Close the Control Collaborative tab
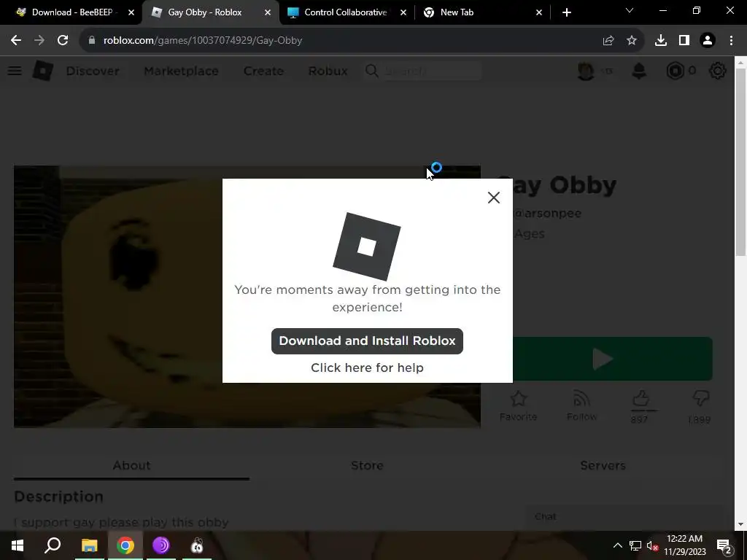747x560 pixels. pos(403,12)
